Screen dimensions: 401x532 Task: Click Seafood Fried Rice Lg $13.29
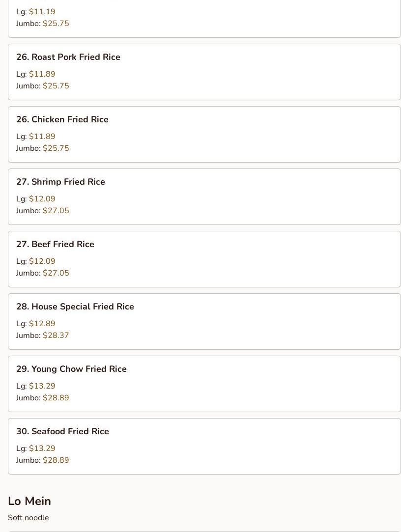[42, 448]
